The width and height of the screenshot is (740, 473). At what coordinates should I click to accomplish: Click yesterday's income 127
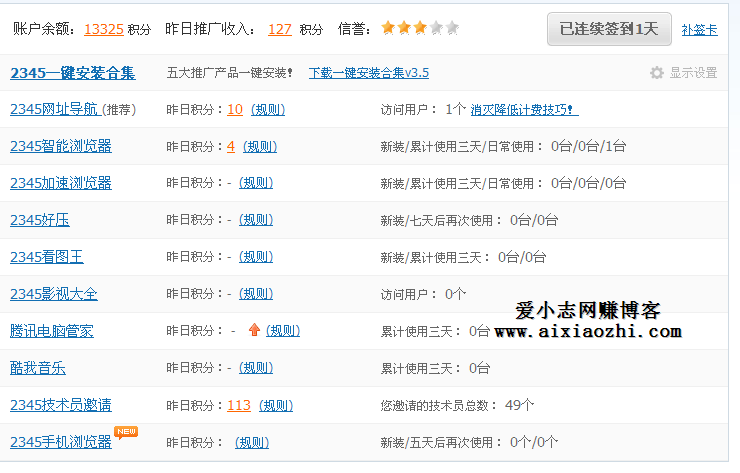point(280,29)
